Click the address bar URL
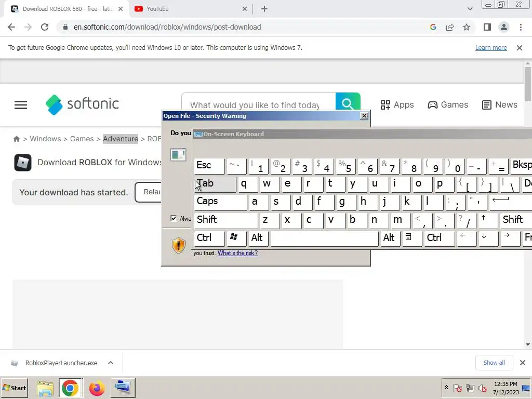The width and height of the screenshot is (532, 399). [167, 27]
